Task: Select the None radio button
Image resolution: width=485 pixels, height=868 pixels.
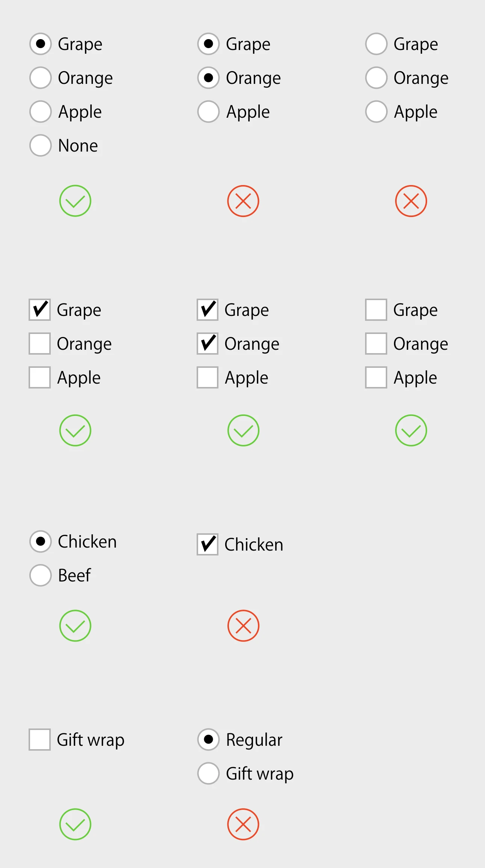Action: coord(40,145)
